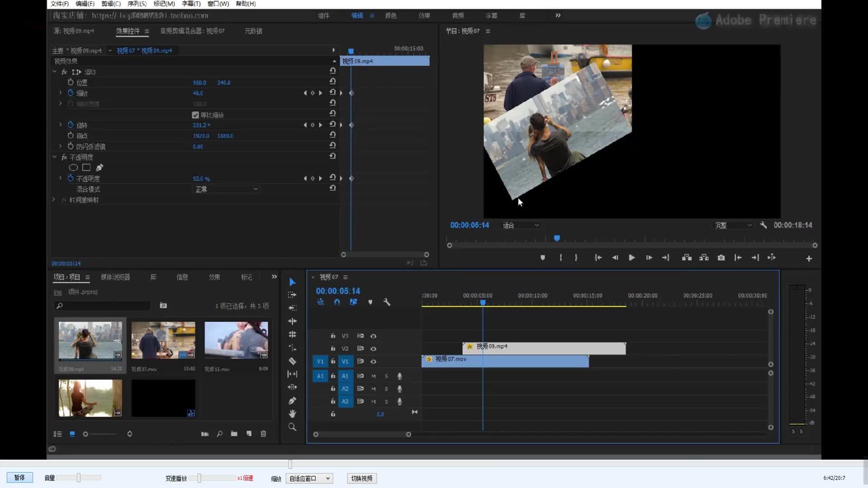Screen dimensions: 868x488
Task: Select free draw bezier mask pen
Action: [99, 168]
